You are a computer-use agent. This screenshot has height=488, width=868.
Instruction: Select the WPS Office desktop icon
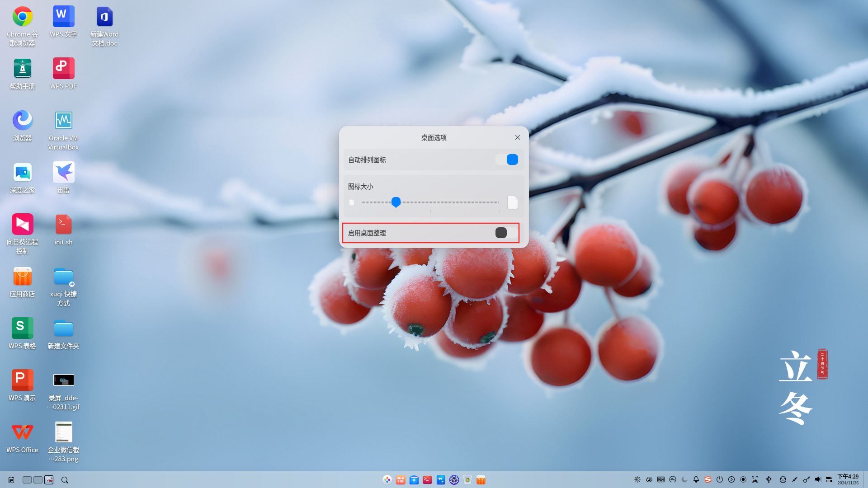click(22, 438)
